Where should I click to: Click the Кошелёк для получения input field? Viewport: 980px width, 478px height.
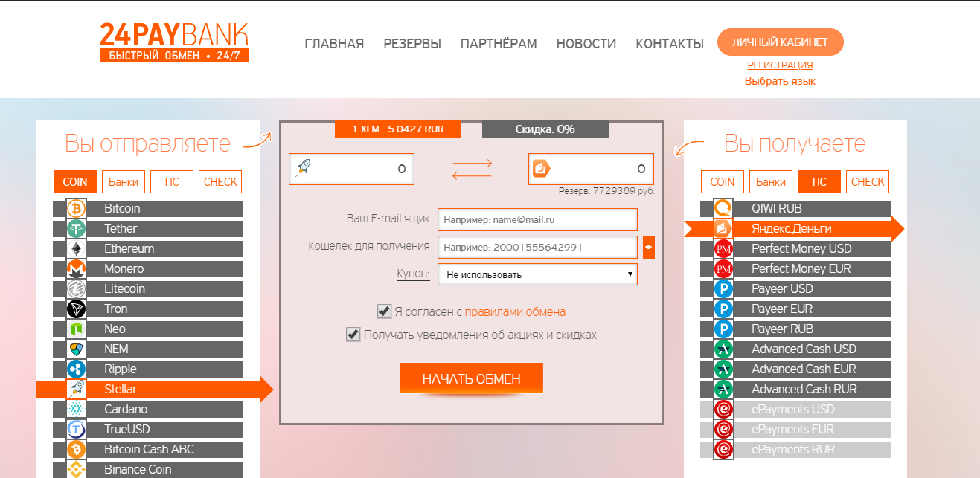tap(537, 247)
